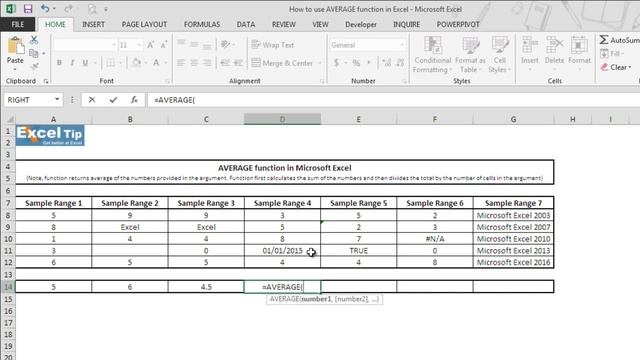Click the Copy icon
640x360 pixels.
click(x=34, y=53)
